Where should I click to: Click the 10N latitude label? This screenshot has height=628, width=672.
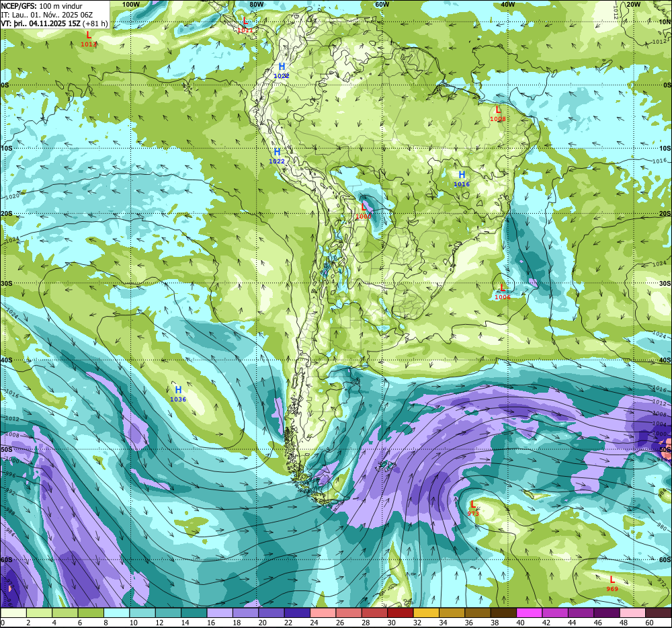pyautogui.click(x=665, y=22)
